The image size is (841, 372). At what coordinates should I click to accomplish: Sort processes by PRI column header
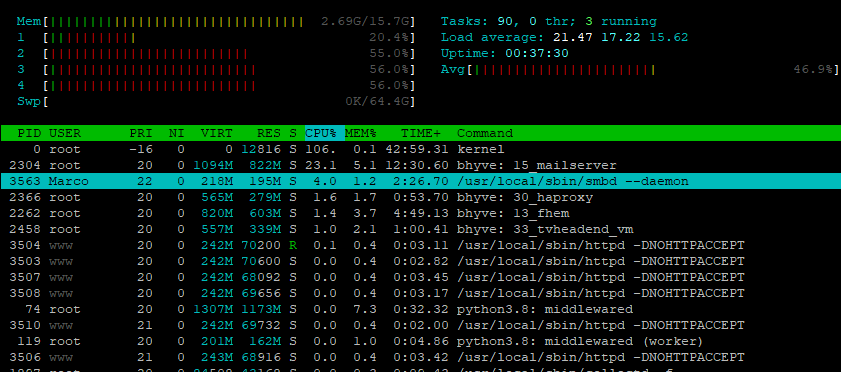point(141,133)
